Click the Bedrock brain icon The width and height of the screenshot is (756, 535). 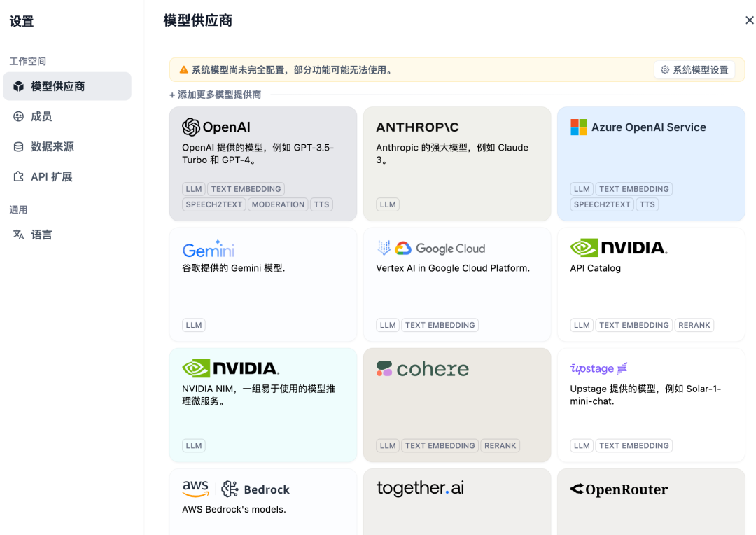[230, 489]
